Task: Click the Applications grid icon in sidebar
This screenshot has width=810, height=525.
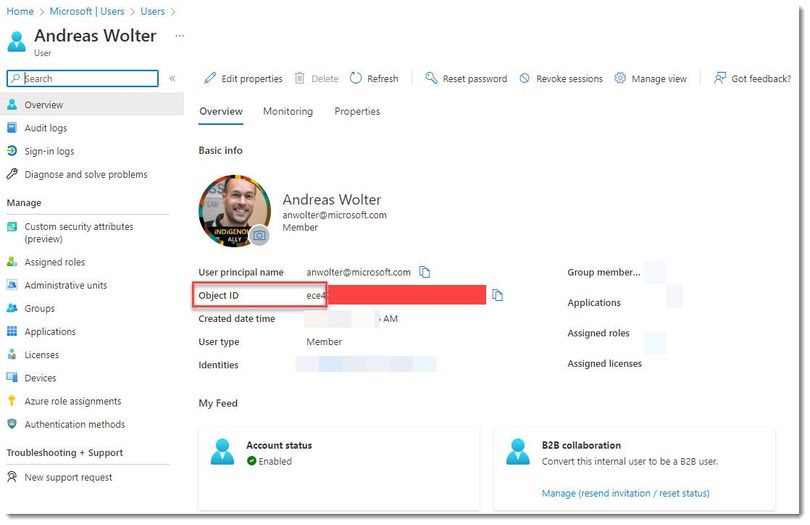Action: coord(12,331)
